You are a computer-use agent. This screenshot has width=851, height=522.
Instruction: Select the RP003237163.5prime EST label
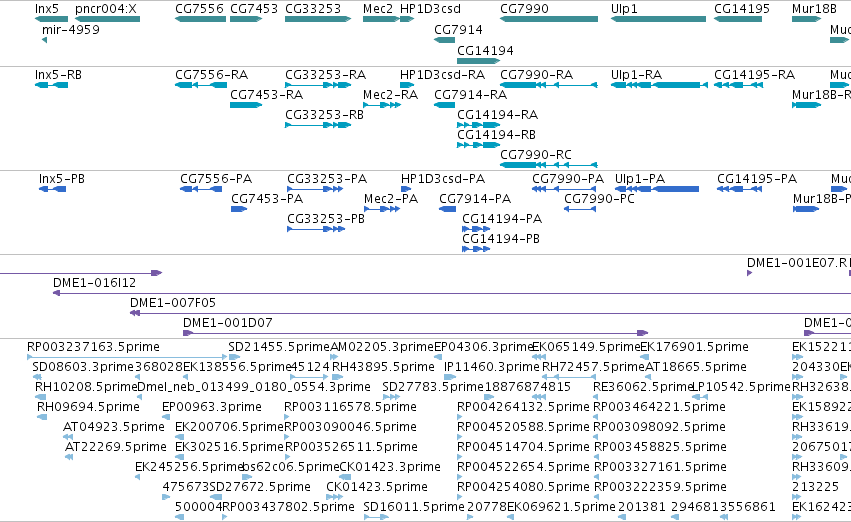(93, 347)
